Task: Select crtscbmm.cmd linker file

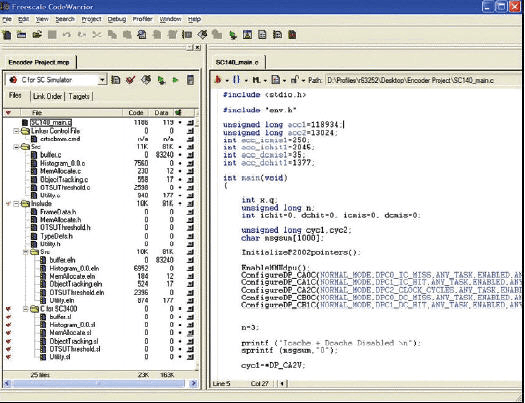Action: (x=60, y=139)
